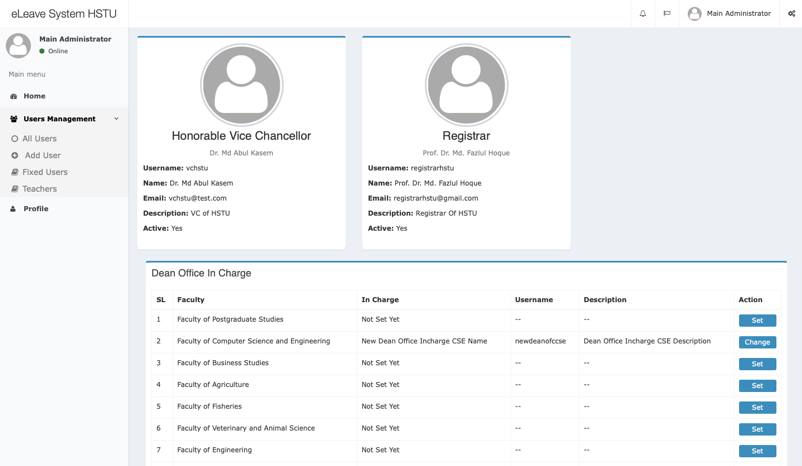
Task: Click the Add User gear icon
Action: coord(15,156)
